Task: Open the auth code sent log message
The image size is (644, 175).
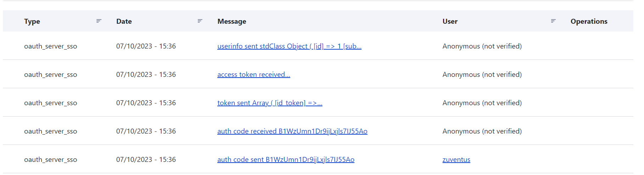Action: [286, 160]
